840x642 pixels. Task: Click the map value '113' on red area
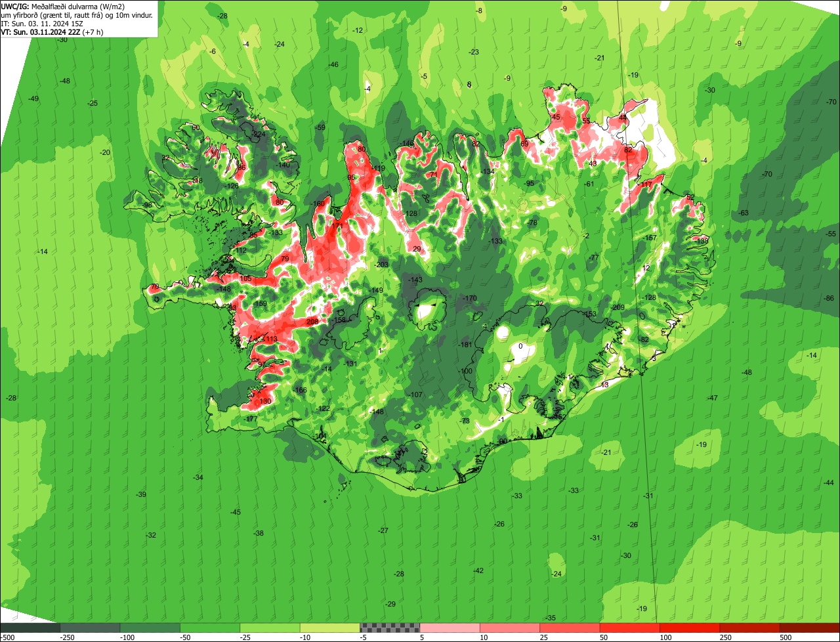[272, 339]
